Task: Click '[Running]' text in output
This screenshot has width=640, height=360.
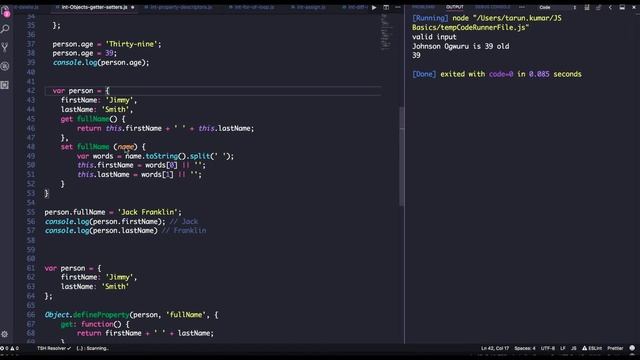Action: point(430,18)
